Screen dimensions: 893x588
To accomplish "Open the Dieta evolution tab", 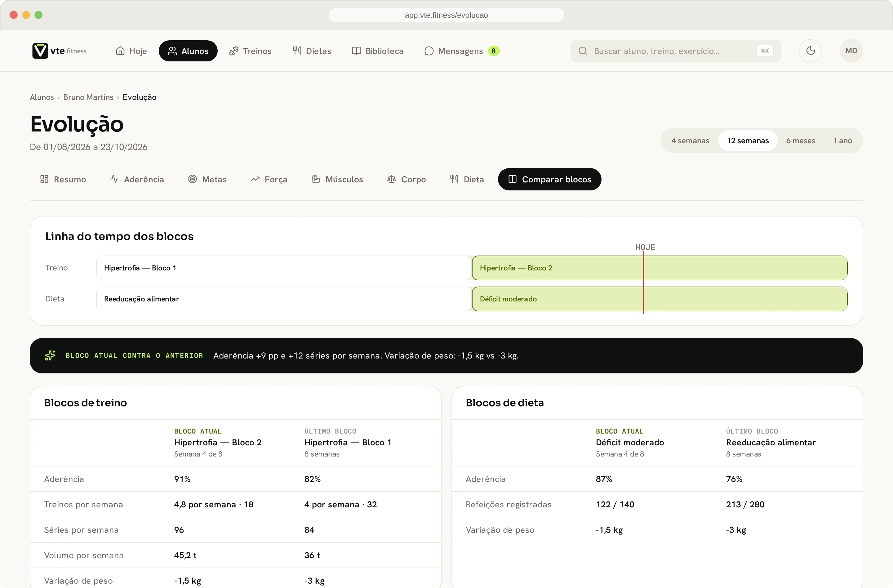I will (x=467, y=179).
